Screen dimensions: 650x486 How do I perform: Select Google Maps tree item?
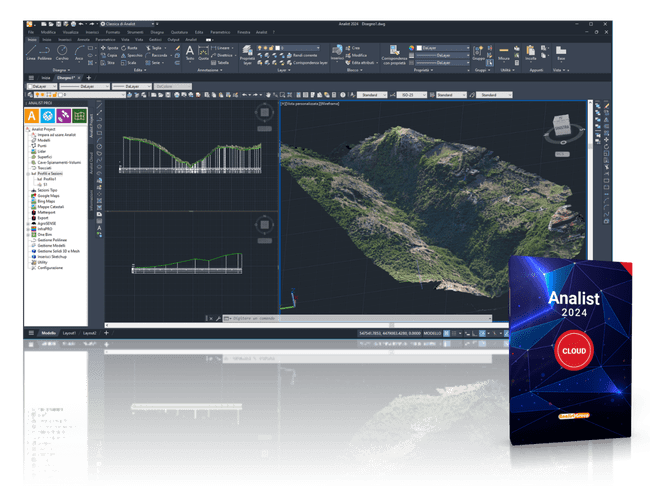(49, 196)
